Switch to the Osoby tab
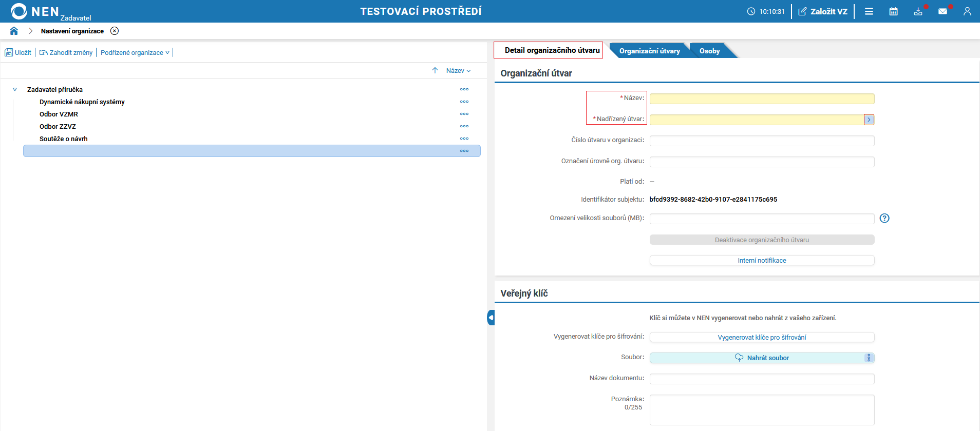Screen dimensions: 980x431 [x=709, y=51]
